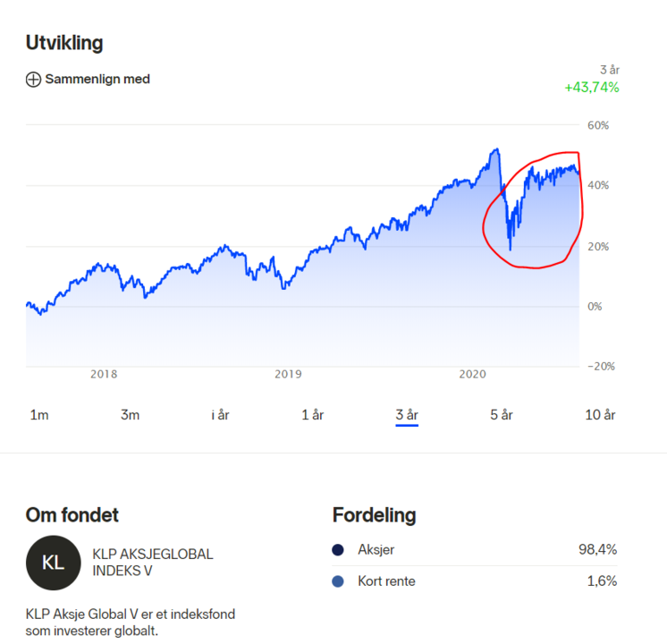This screenshot has width=667, height=644.
Task: Select the 3m time range
Action: [x=130, y=415]
